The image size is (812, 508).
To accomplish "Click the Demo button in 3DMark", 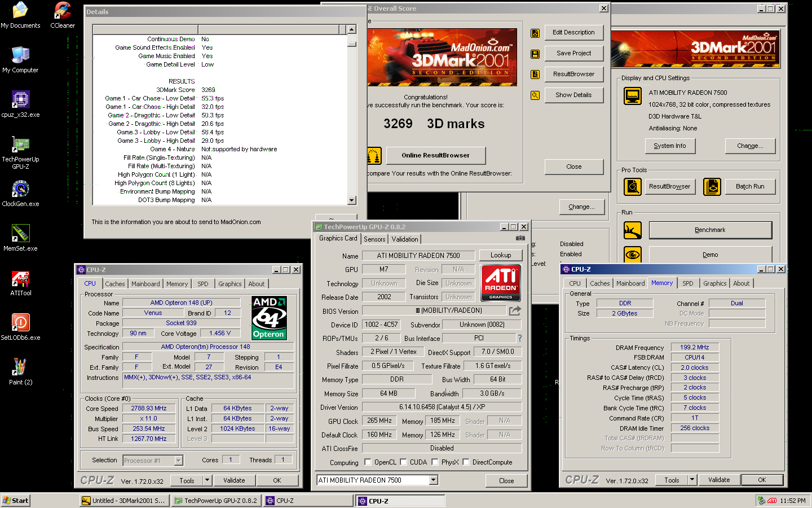I will click(710, 255).
